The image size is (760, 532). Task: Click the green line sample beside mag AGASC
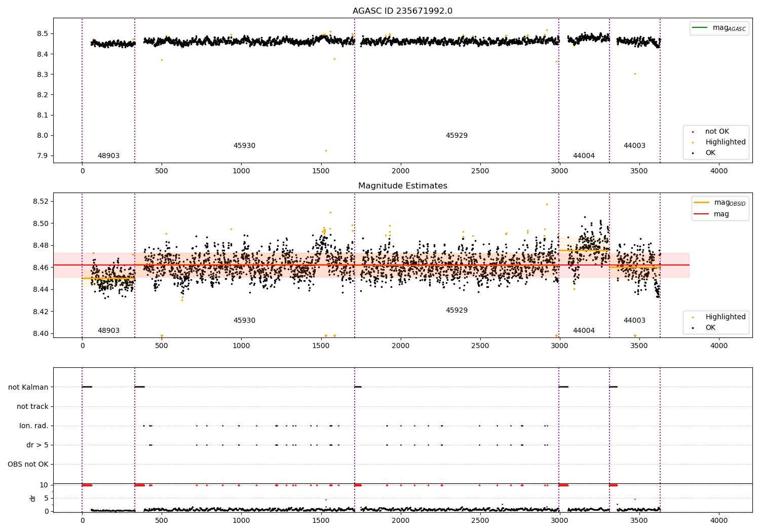coord(700,28)
